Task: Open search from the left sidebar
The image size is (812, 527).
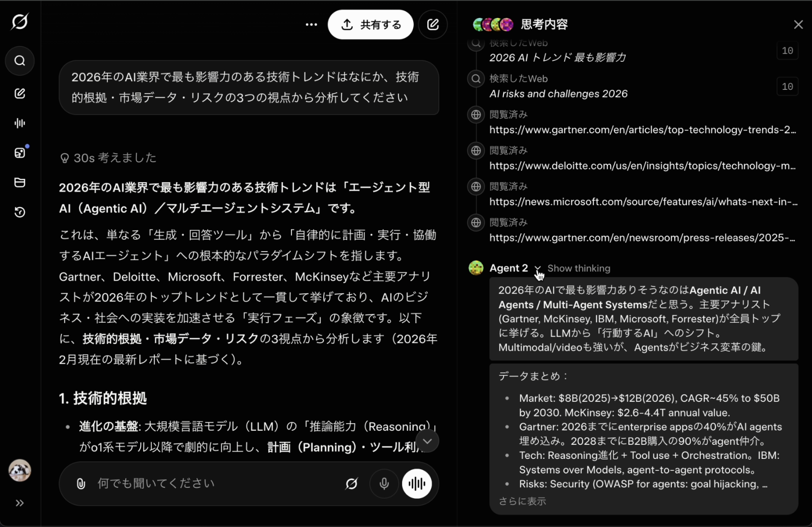Action: 20,61
